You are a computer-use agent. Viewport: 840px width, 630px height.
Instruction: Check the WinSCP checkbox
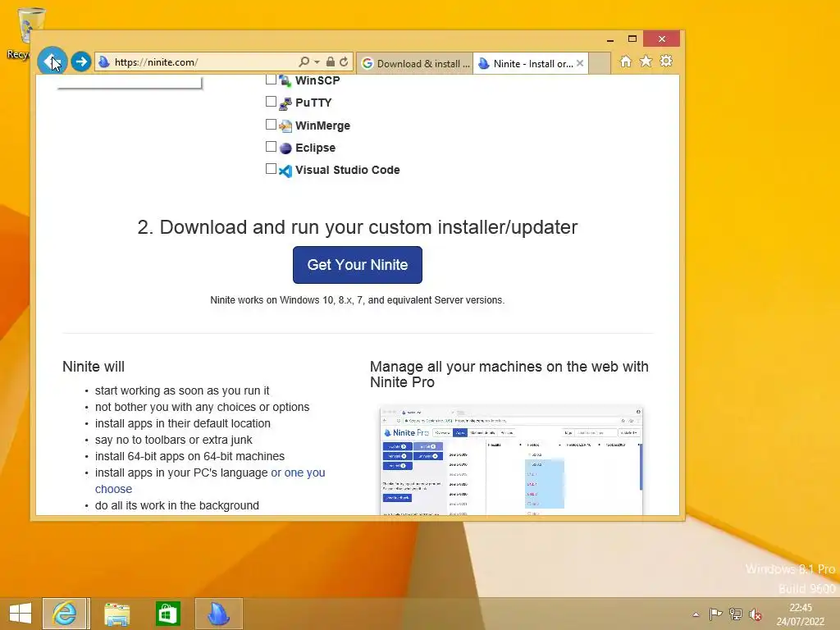point(271,80)
